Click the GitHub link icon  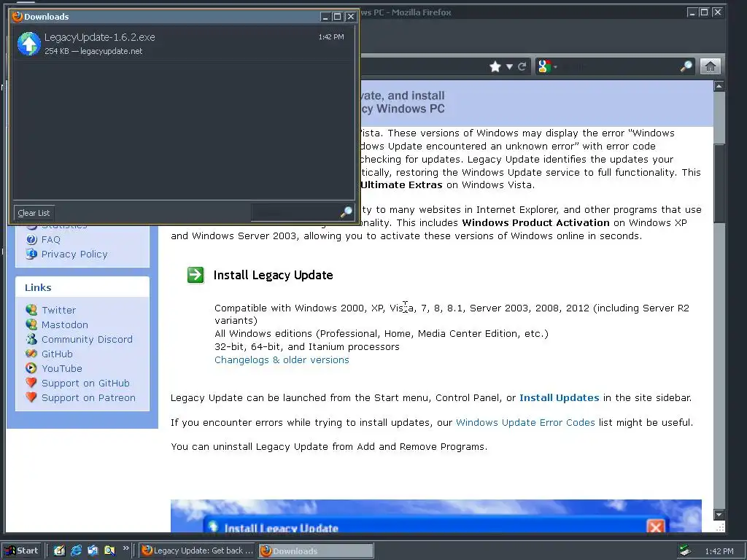(31, 354)
